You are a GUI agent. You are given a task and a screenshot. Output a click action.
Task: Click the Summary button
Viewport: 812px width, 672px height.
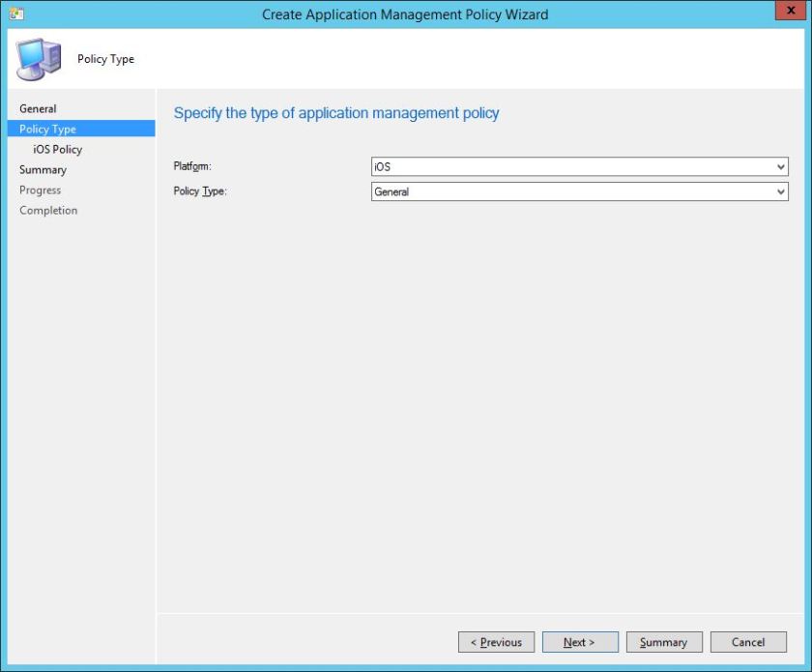click(x=664, y=641)
